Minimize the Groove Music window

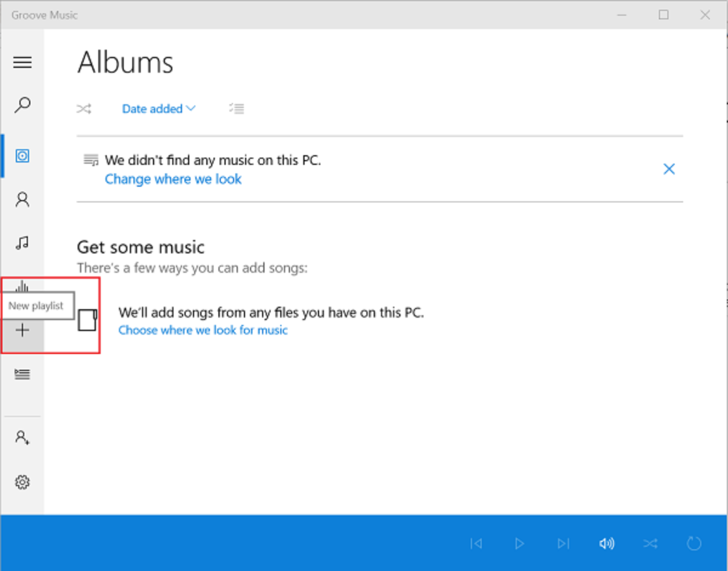[622, 15]
